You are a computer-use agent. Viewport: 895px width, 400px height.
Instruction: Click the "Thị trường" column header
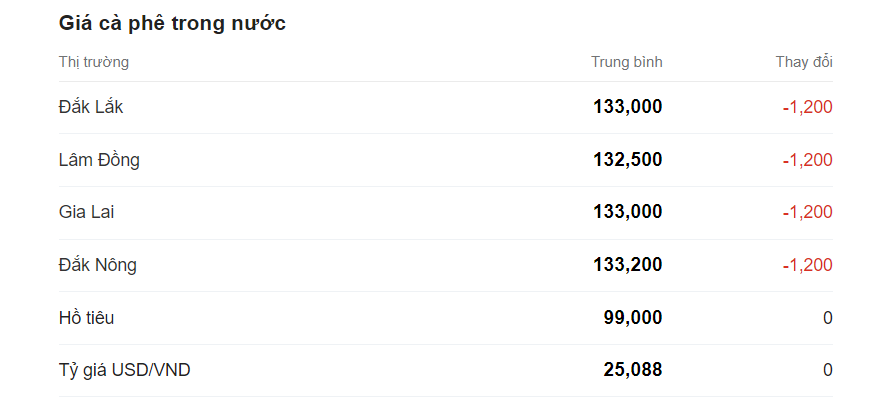(x=93, y=62)
